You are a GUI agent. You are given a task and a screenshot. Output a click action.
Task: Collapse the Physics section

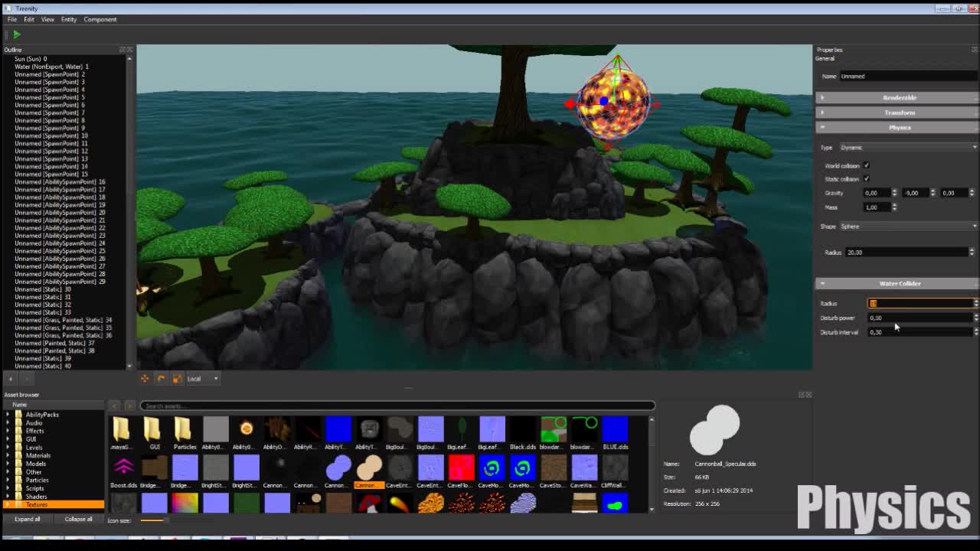coord(897,127)
